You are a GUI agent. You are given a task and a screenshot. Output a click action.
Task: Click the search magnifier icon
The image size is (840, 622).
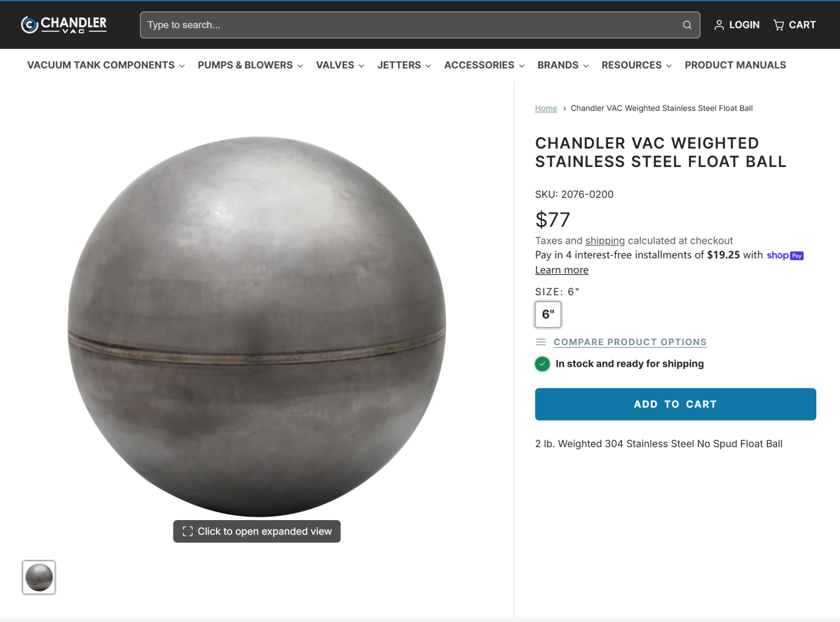coord(687,25)
